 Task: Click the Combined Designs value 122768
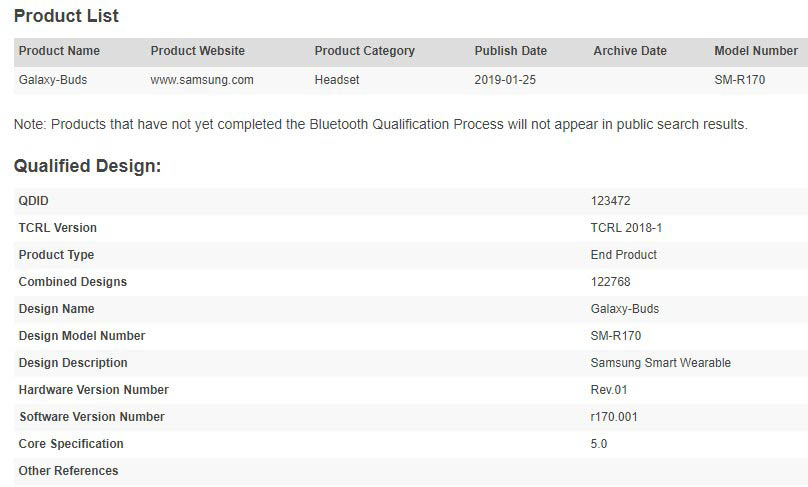[610, 282]
